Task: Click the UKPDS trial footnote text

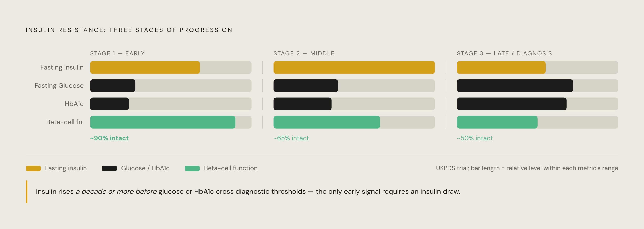Action: tap(527, 168)
